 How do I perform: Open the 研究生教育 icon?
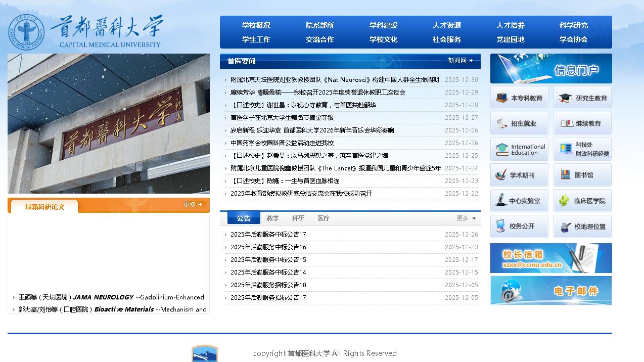tap(582, 97)
